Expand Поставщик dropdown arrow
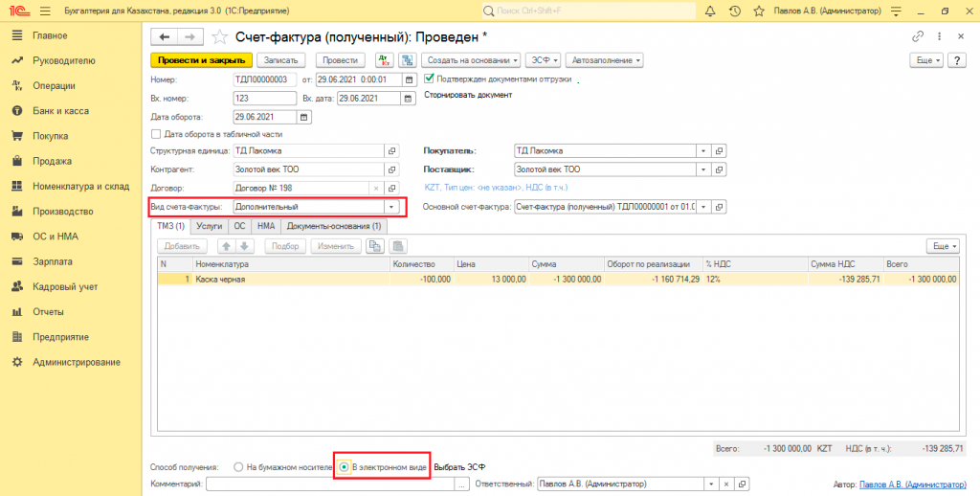 pos(703,169)
